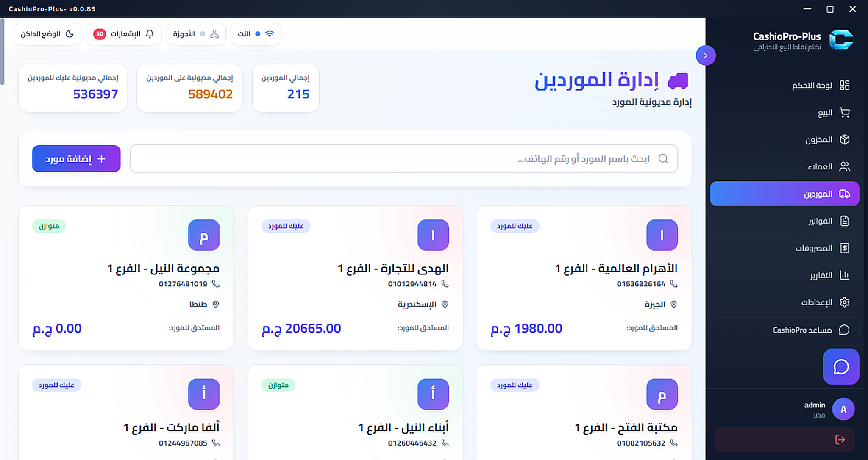This screenshot has width=868, height=460.
Task: Click الجيزة location pin icon
Action: [674, 304]
